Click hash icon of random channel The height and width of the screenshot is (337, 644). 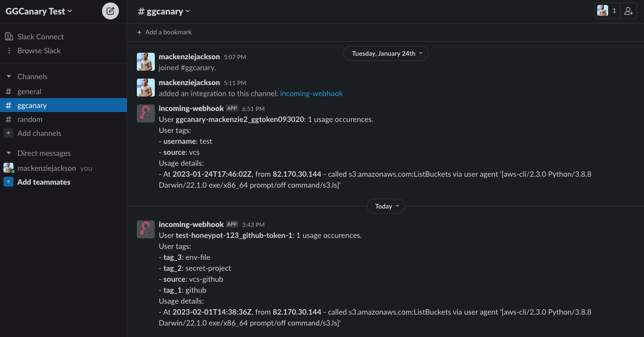[x=8, y=119]
